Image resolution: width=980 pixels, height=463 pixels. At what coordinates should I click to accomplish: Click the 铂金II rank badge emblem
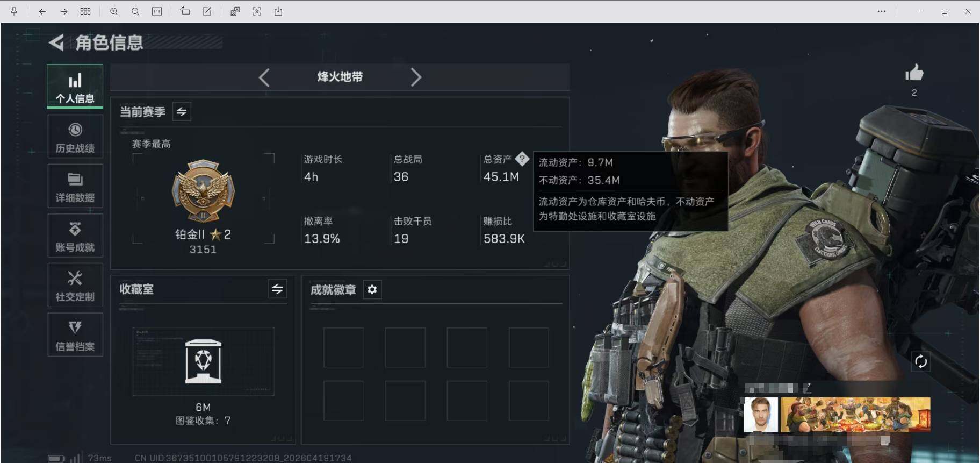[x=203, y=191]
